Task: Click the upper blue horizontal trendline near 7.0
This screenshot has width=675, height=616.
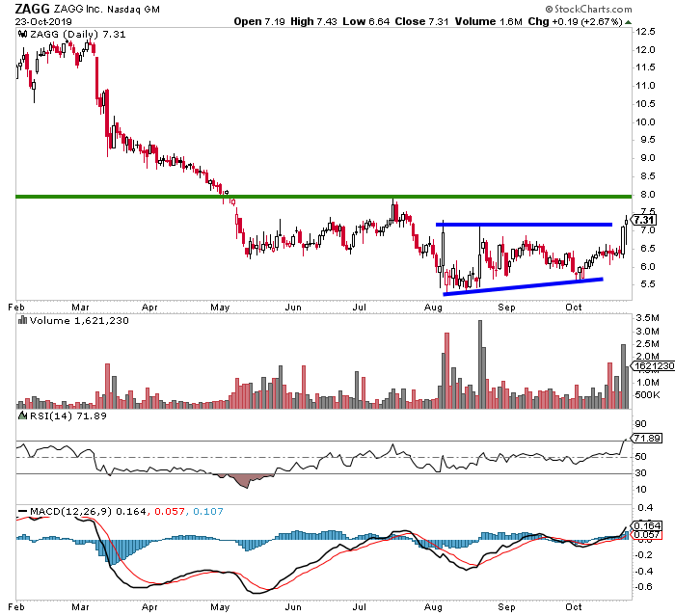Action: pos(524,225)
